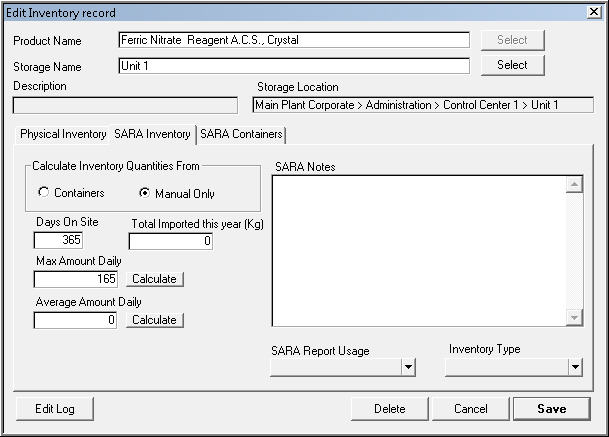609x437 pixels.
Task: Delete this inventory record
Action: (389, 408)
